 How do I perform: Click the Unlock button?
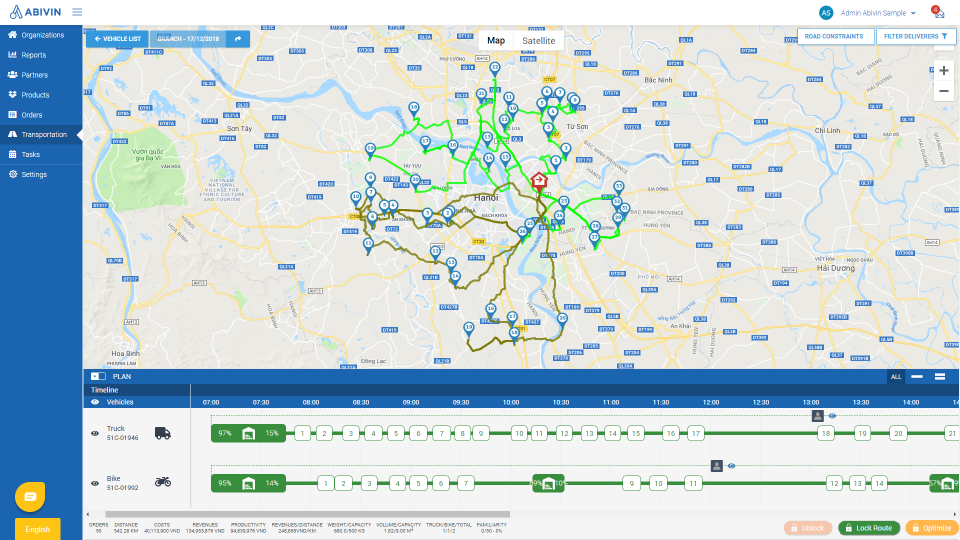[808, 528]
